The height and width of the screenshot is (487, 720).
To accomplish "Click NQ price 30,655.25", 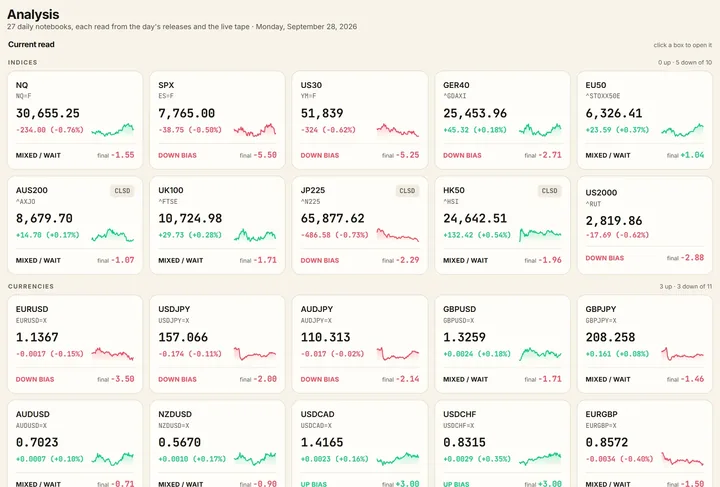I will click(x=48, y=113).
